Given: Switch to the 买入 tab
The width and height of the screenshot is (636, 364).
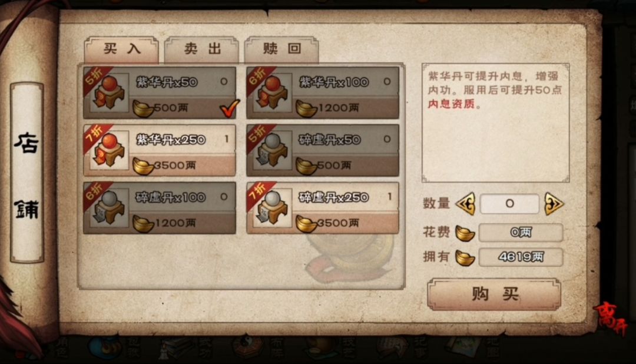Looking at the screenshot, I should [x=121, y=49].
